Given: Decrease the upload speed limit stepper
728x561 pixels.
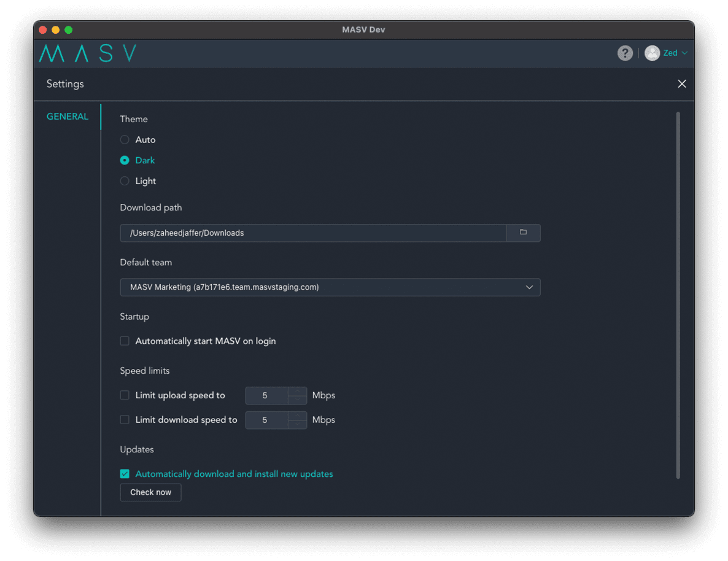Looking at the screenshot, I should [297, 400].
